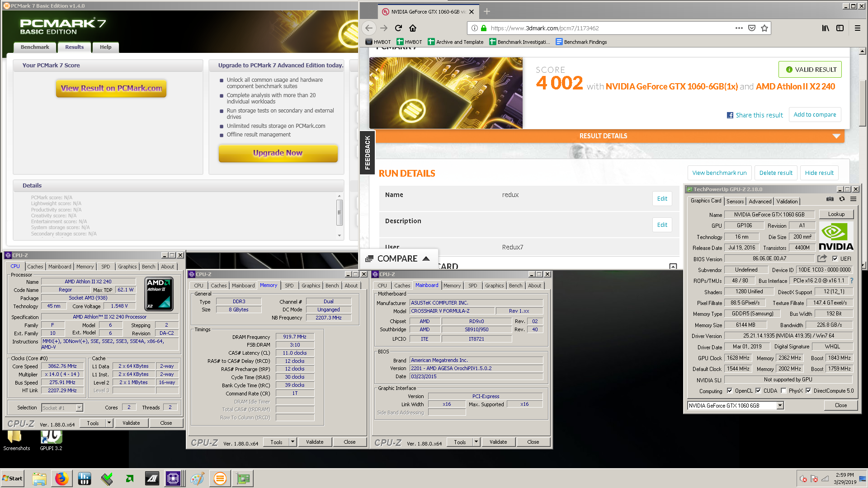Bookmark this page with the star
The width and height of the screenshot is (868, 488).
coord(764,28)
